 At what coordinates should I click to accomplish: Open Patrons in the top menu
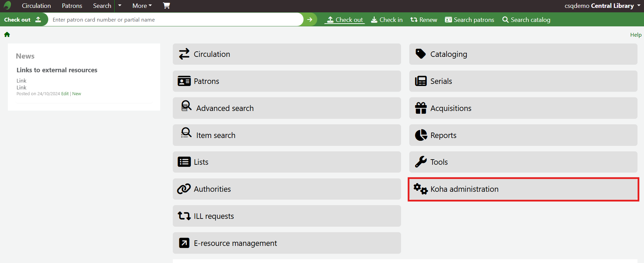tap(72, 6)
